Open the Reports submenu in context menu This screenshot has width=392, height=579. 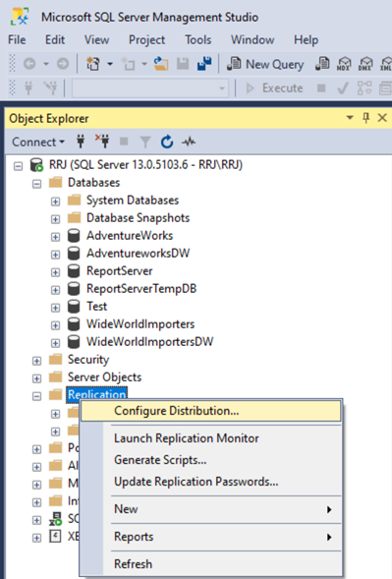(211, 537)
